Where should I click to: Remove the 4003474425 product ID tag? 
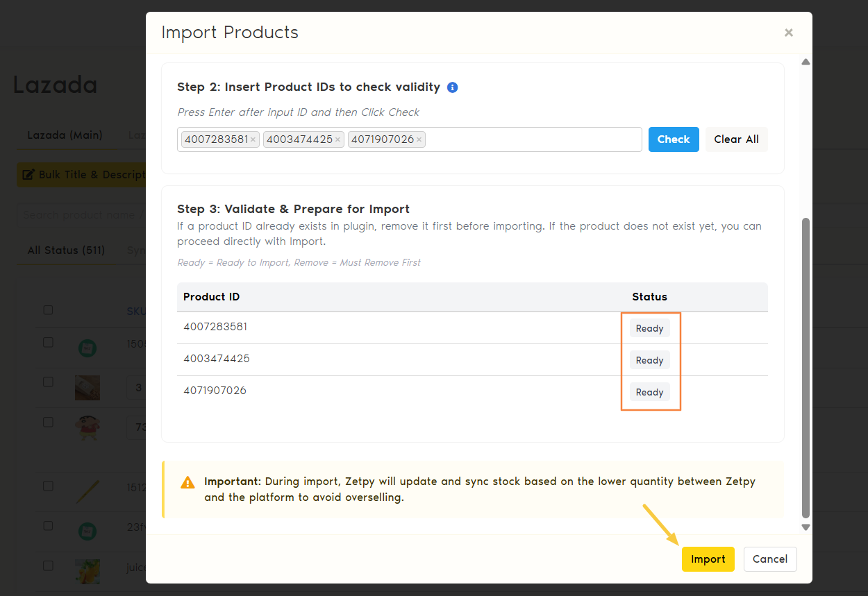coord(337,139)
